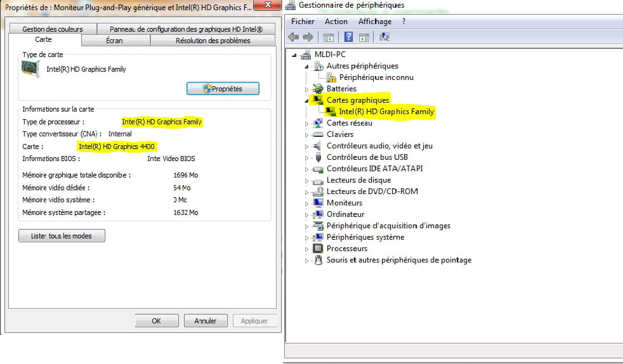623x364 pixels.
Task: Expand the Périphériques système branch
Action: coord(306,238)
